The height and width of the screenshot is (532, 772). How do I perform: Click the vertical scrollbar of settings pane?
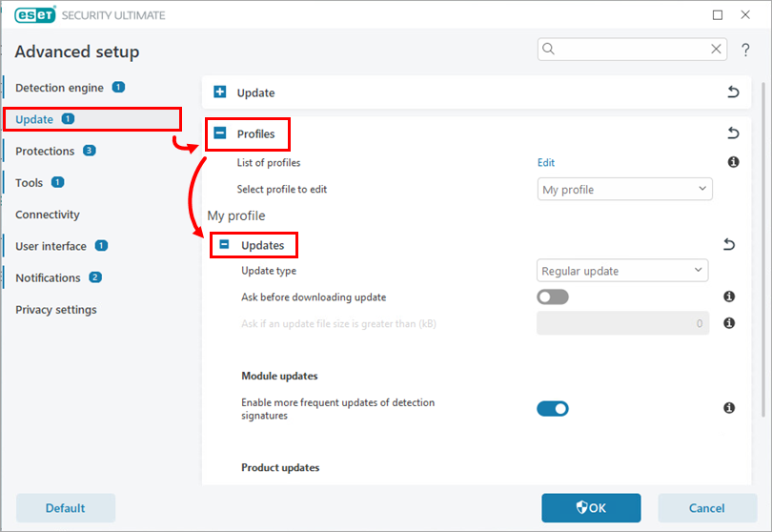(x=763, y=249)
